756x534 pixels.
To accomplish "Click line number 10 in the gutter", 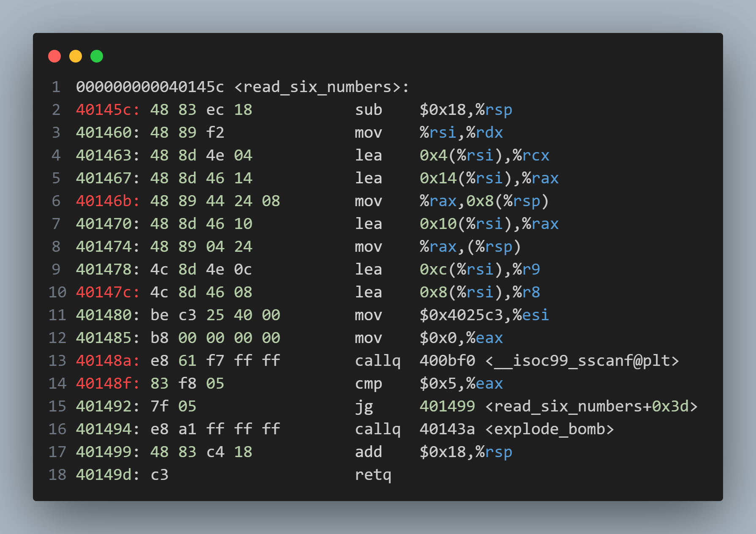I will (x=57, y=292).
